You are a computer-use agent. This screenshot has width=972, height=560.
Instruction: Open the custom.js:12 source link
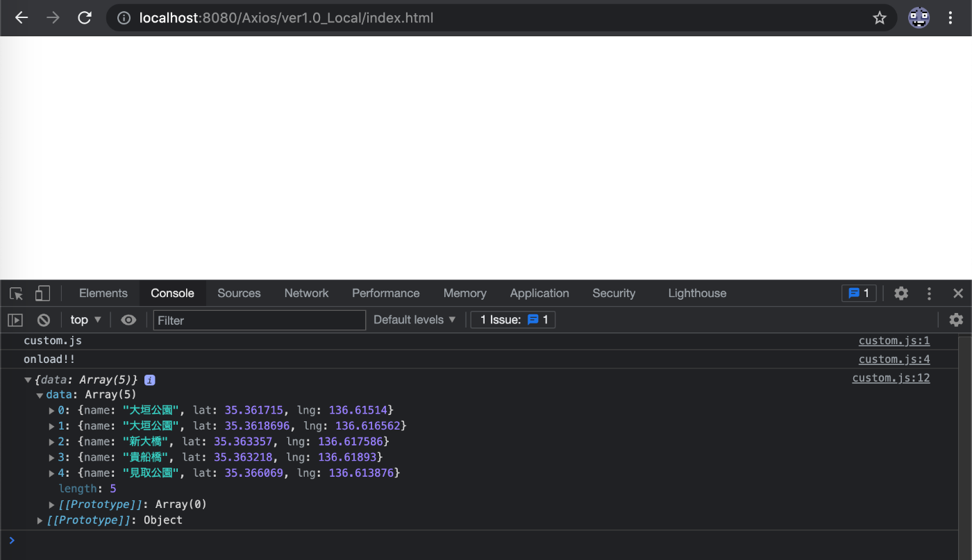point(891,378)
